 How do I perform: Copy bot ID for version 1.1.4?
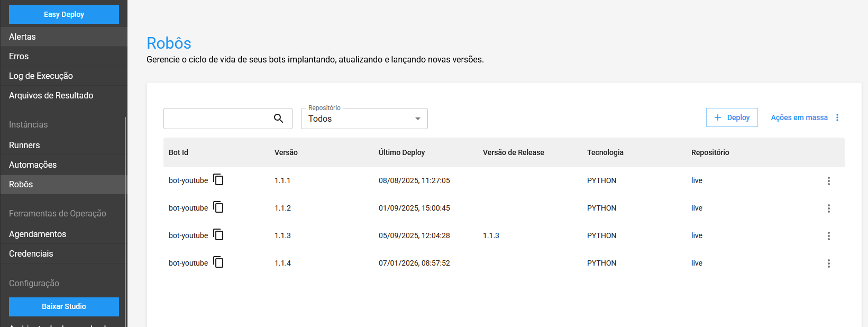(x=218, y=262)
